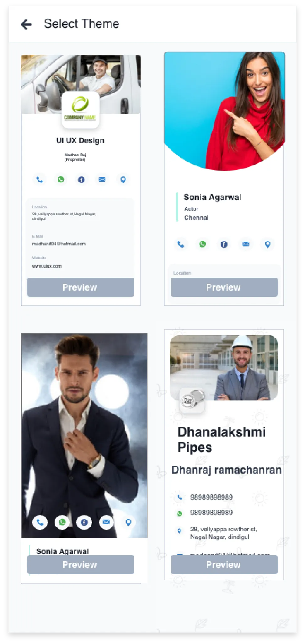Select the company logo on UI UX card
The image size is (305, 644).
click(81, 110)
